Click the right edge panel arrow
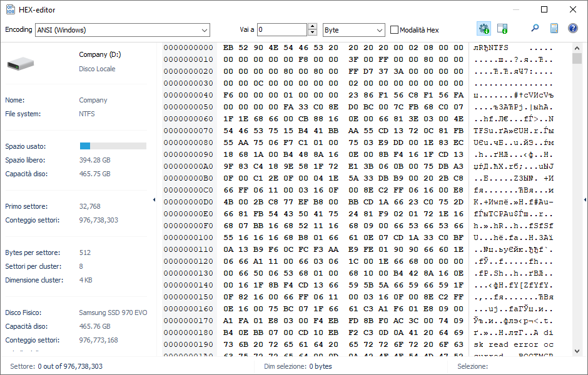588x375 pixels. point(585,199)
